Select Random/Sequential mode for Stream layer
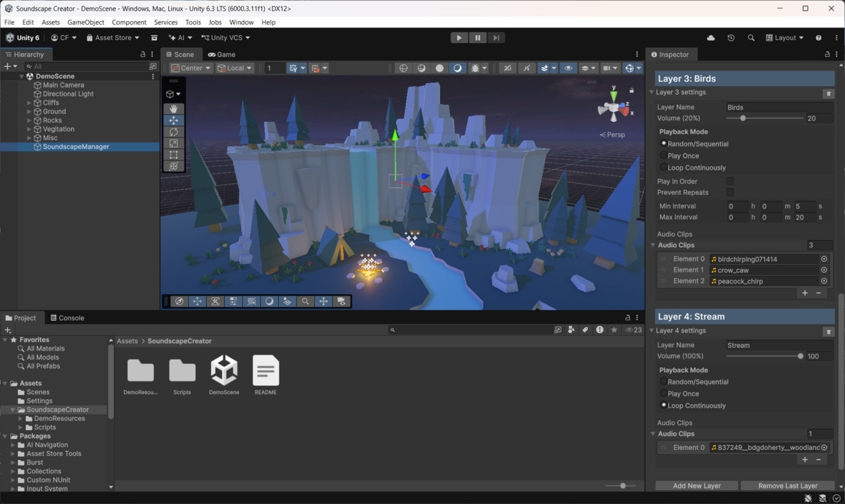 pyautogui.click(x=663, y=382)
